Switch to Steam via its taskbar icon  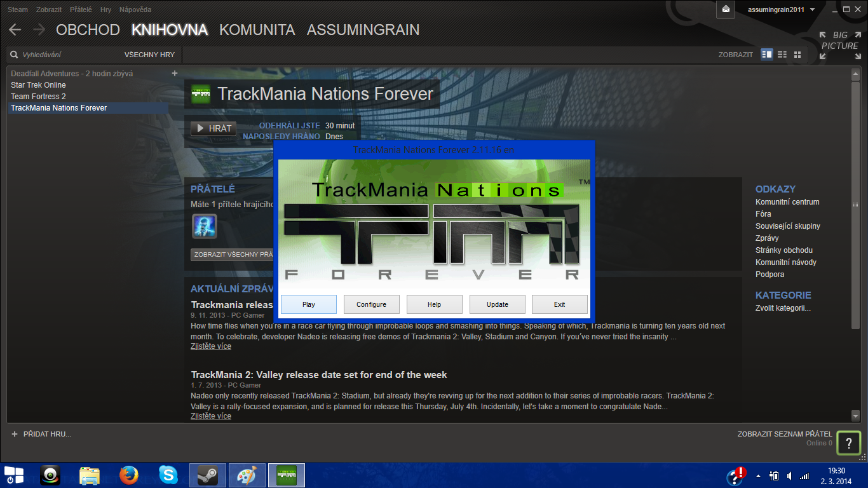coord(208,475)
